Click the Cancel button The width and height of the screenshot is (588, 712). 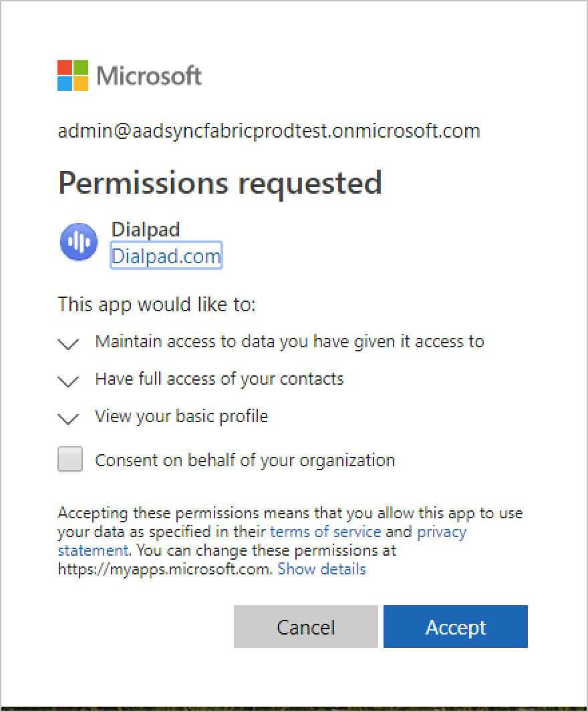click(x=305, y=627)
